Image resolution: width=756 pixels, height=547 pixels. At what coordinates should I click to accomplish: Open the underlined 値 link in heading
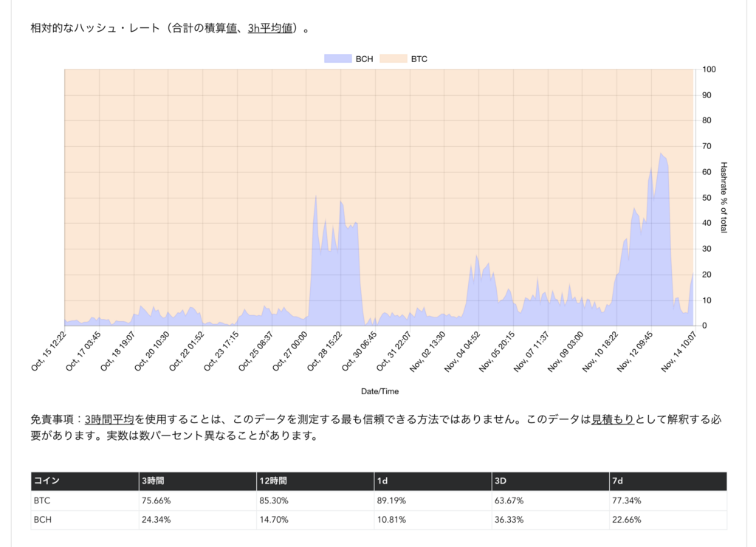[x=231, y=28]
